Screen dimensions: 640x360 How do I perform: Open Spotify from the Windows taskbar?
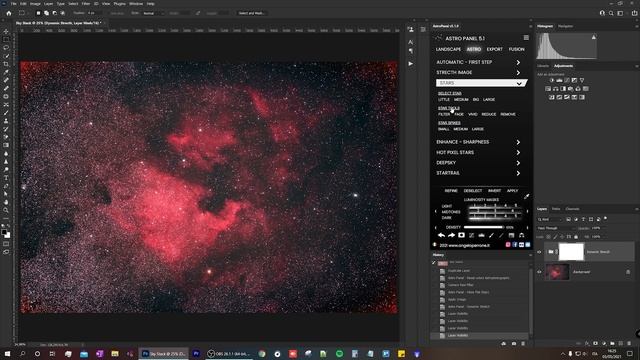point(339,354)
